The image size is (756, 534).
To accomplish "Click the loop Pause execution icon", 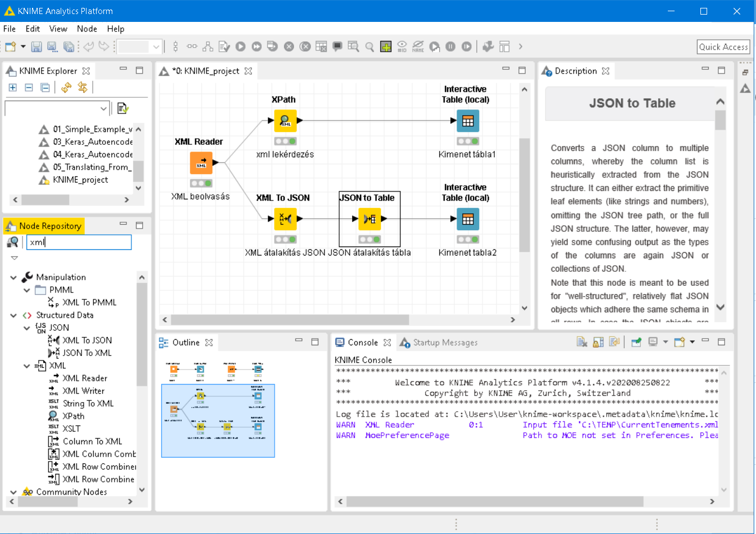I will tap(450, 47).
